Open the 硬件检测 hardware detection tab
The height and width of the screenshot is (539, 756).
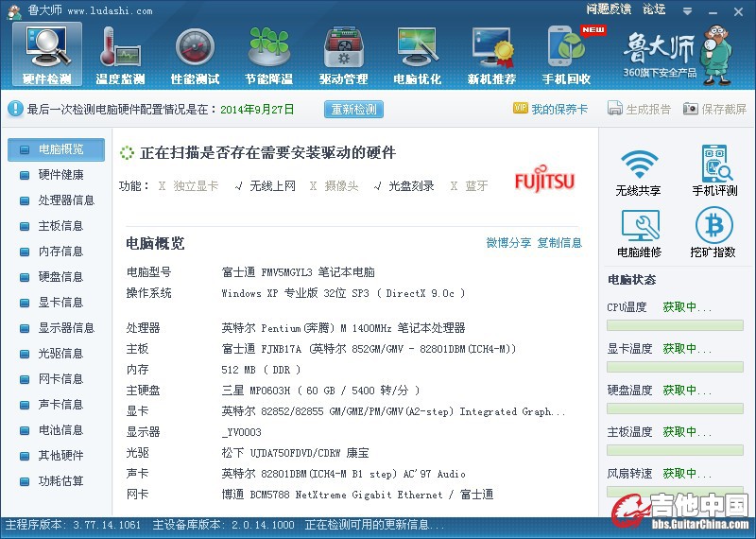pos(46,54)
